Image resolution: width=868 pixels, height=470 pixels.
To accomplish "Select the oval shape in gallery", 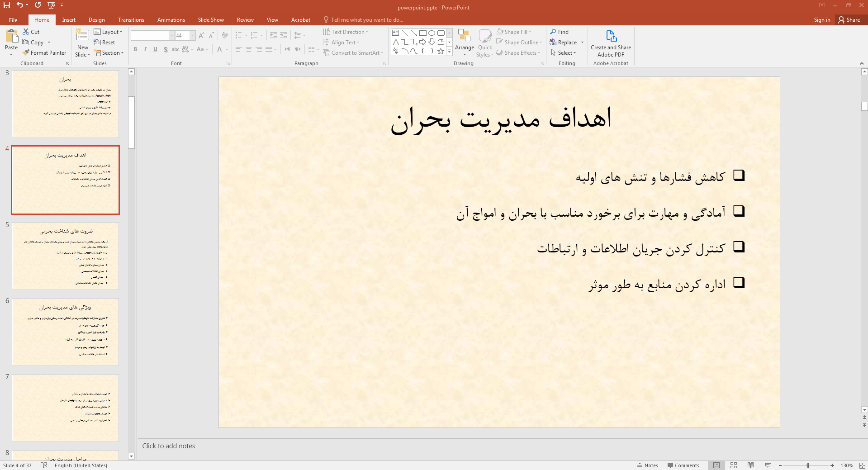I will tap(432, 33).
